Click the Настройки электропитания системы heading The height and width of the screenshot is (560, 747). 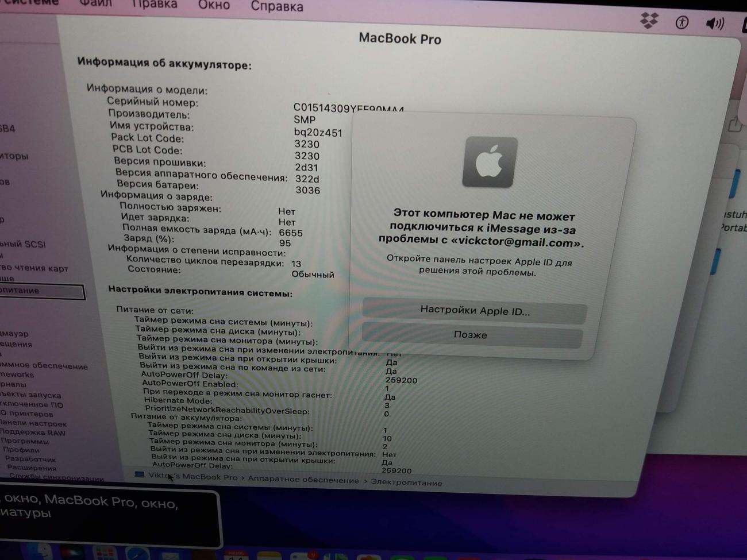(201, 291)
